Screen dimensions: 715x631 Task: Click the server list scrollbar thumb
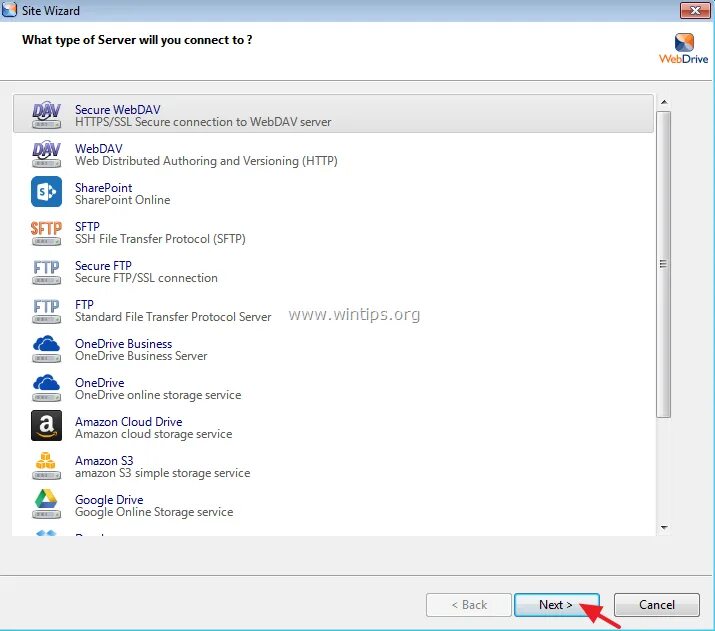click(x=664, y=264)
